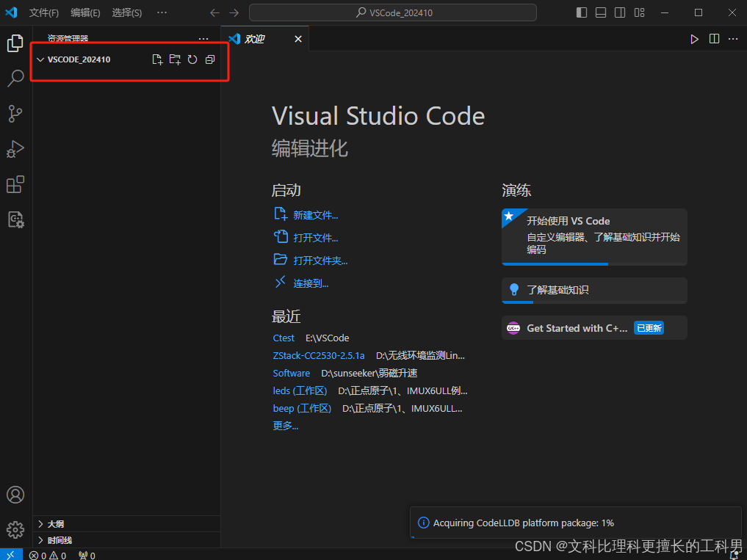Click the Run play icon in editor

point(695,39)
